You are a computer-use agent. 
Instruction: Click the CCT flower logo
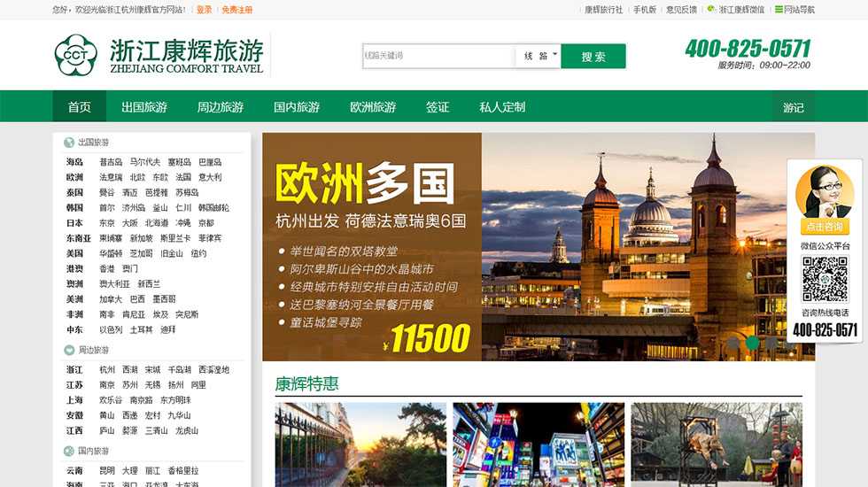tap(76, 55)
